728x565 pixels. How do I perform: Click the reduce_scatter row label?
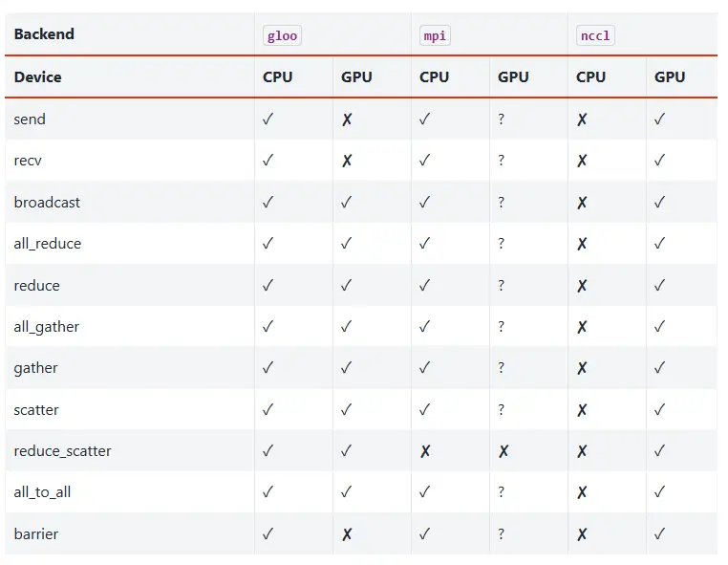[62, 451]
